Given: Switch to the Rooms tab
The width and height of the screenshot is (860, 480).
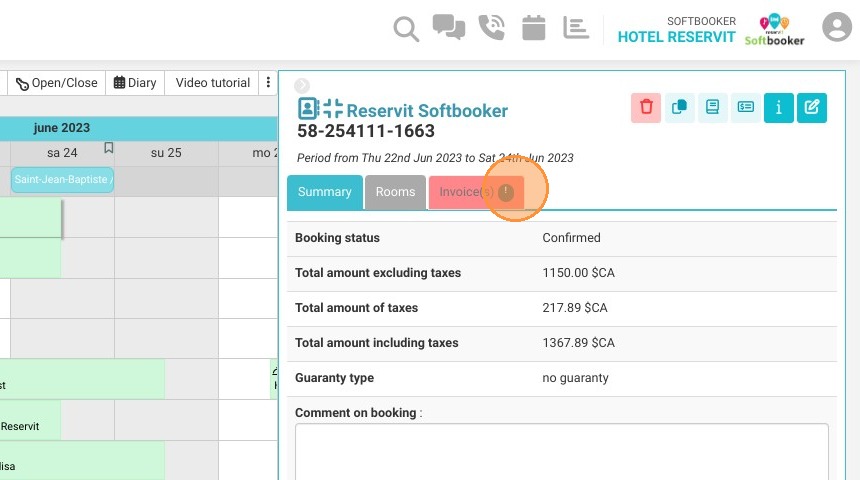Looking at the screenshot, I should tap(395, 192).
